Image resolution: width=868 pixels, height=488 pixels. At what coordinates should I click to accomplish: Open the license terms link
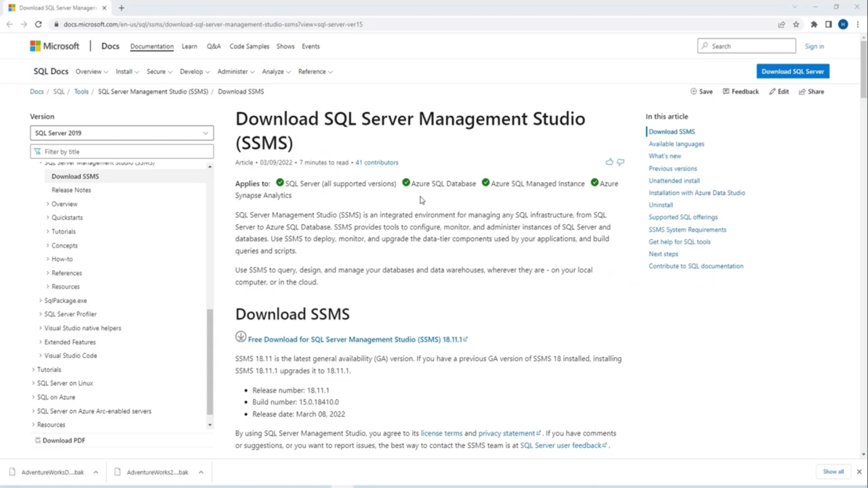pyautogui.click(x=442, y=433)
